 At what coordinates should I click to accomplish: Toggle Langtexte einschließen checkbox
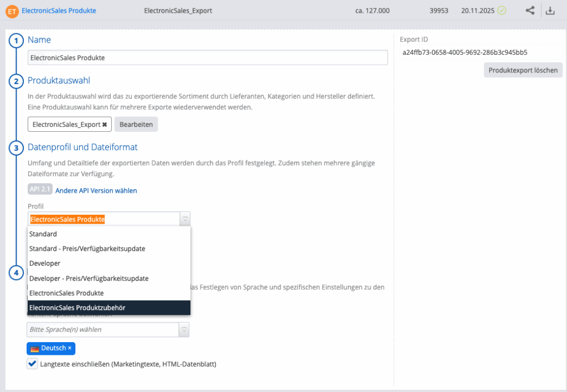pyautogui.click(x=32, y=364)
